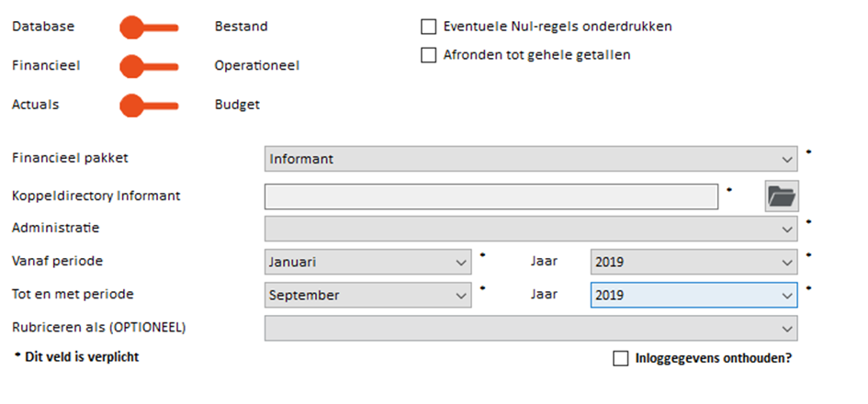Expand the Jaar dropdown next to Januari
This screenshot has height=404, width=868.
pos(693,262)
